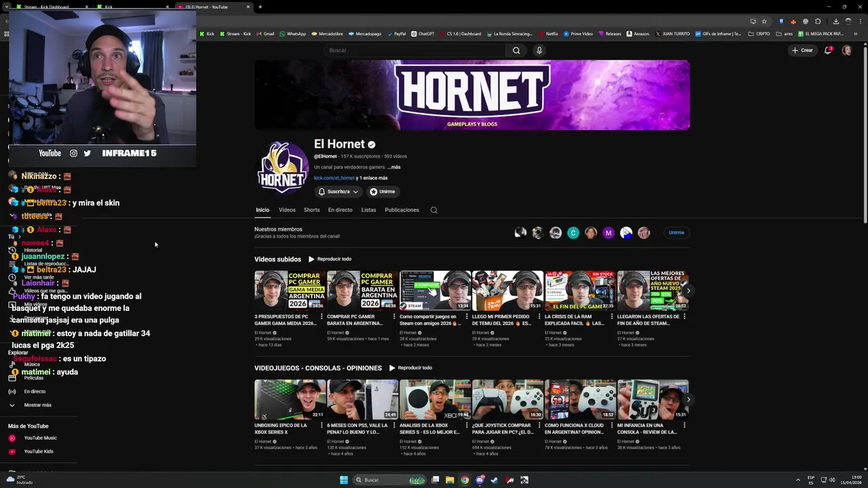
Task: Expand the channel description with ...más
Action: 394,167
